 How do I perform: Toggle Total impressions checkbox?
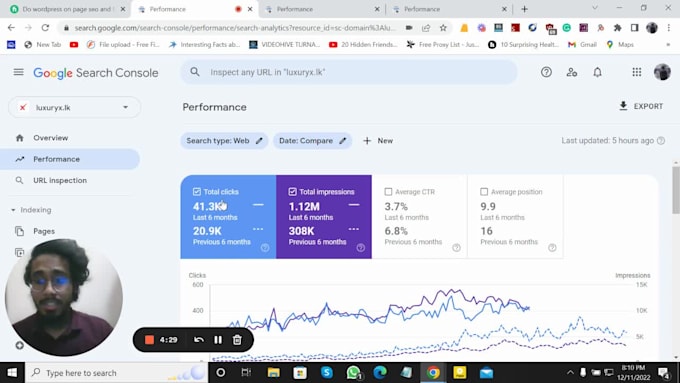[x=292, y=191]
